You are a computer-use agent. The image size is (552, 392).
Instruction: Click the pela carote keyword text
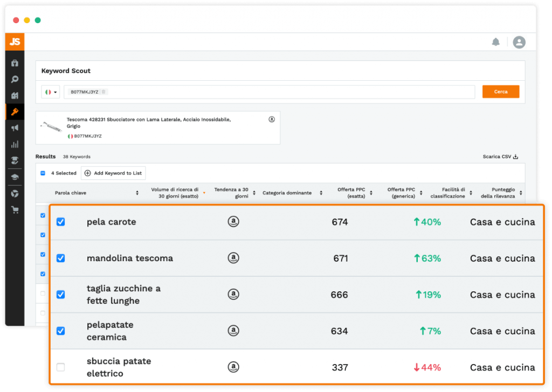[111, 222]
